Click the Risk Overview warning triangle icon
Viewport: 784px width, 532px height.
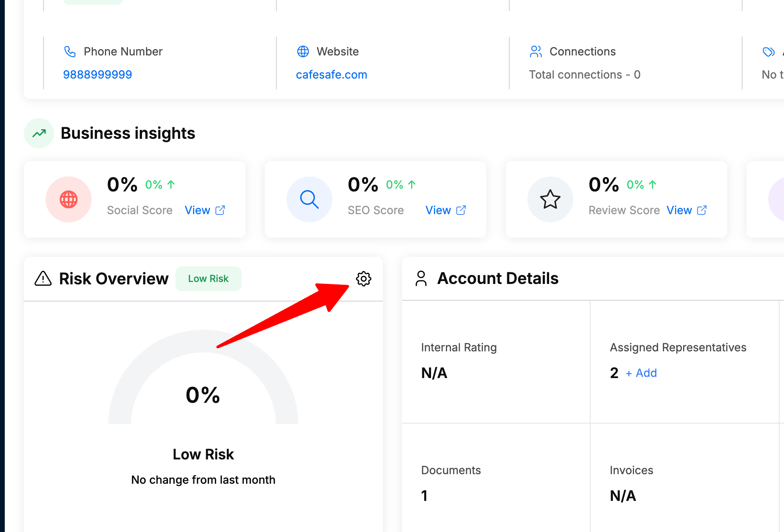(43, 278)
